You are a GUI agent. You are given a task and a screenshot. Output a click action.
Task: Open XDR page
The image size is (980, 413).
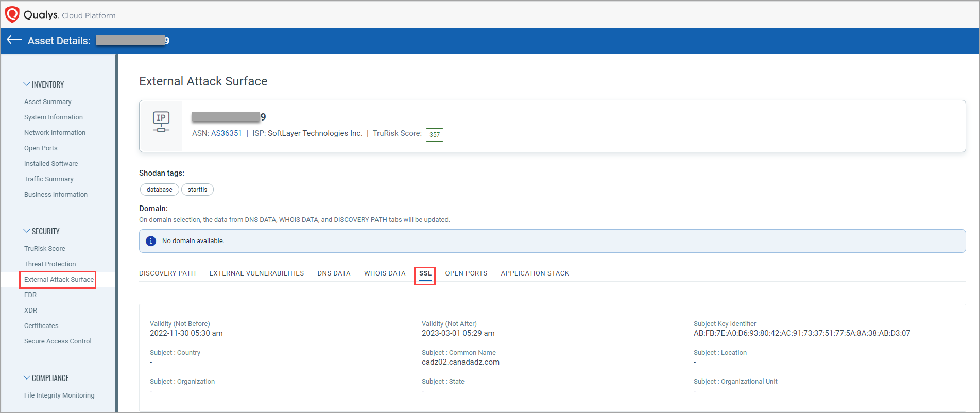pyautogui.click(x=30, y=311)
